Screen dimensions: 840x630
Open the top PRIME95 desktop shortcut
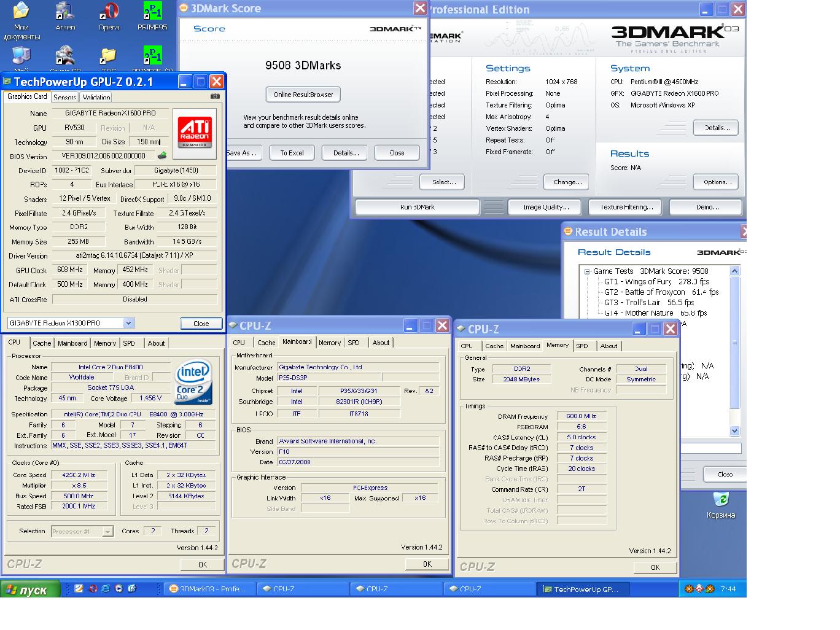point(152,17)
